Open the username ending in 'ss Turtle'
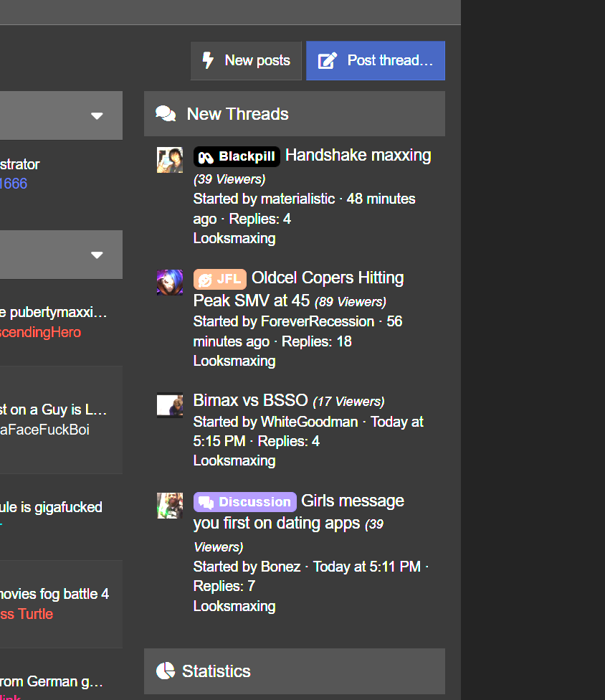Image resolution: width=605 pixels, height=700 pixels. coord(27,614)
